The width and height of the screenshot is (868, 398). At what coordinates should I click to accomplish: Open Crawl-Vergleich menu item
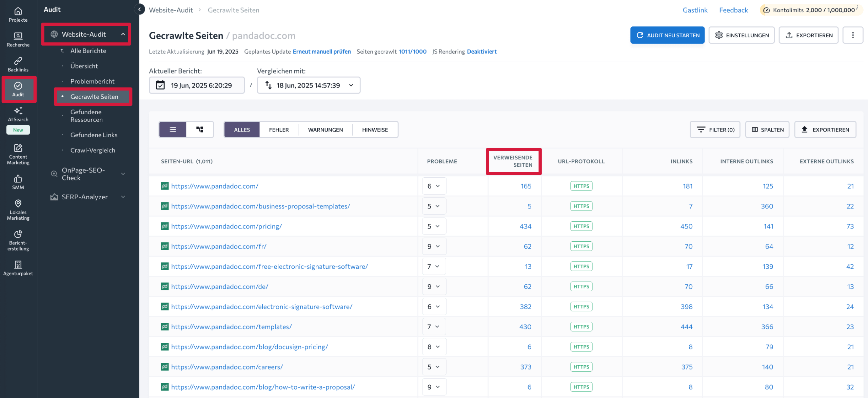click(93, 150)
